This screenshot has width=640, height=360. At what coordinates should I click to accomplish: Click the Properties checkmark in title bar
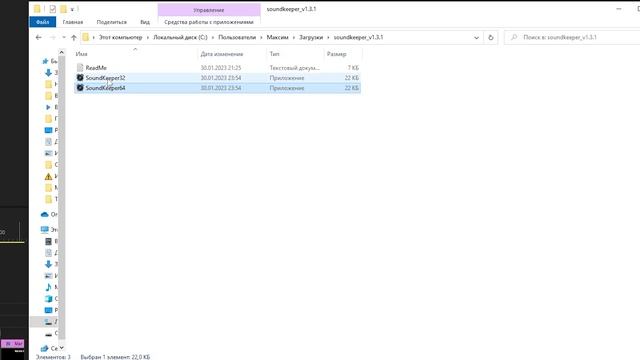pos(53,9)
